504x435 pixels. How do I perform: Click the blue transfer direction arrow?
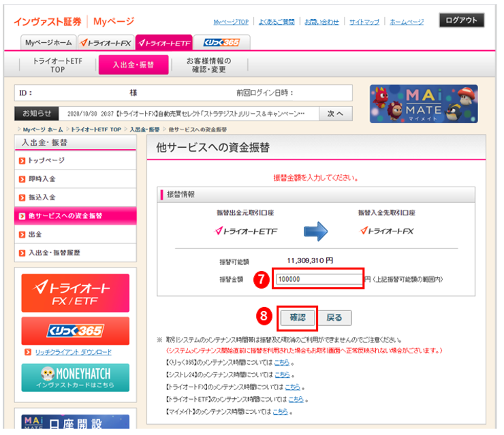[315, 231]
